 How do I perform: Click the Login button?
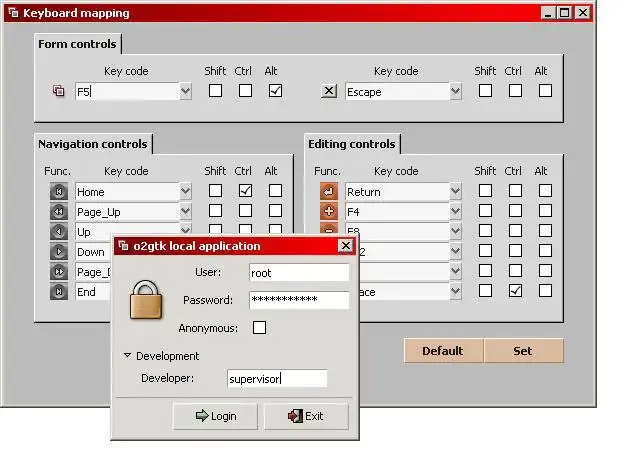[215, 416]
